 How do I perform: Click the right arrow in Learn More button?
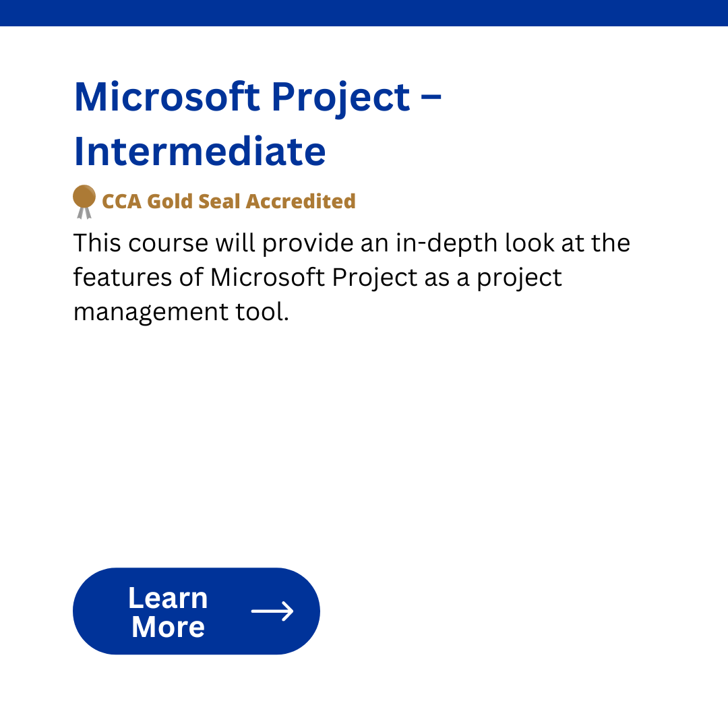click(272, 611)
